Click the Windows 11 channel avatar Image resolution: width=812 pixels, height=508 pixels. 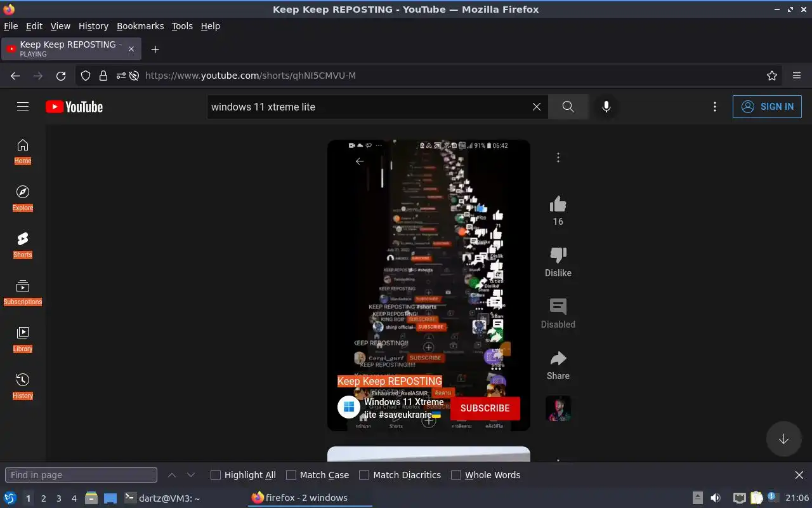tap(349, 408)
